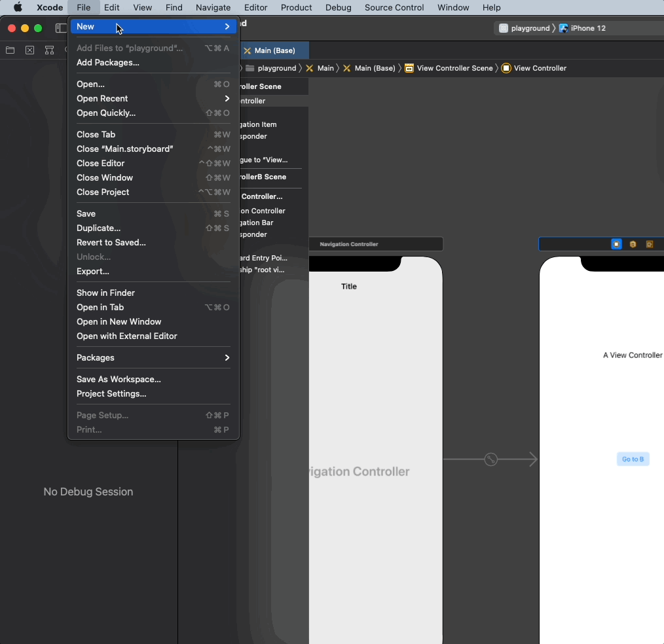
Task: Open the View menu in menu bar
Action: coord(142,8)
